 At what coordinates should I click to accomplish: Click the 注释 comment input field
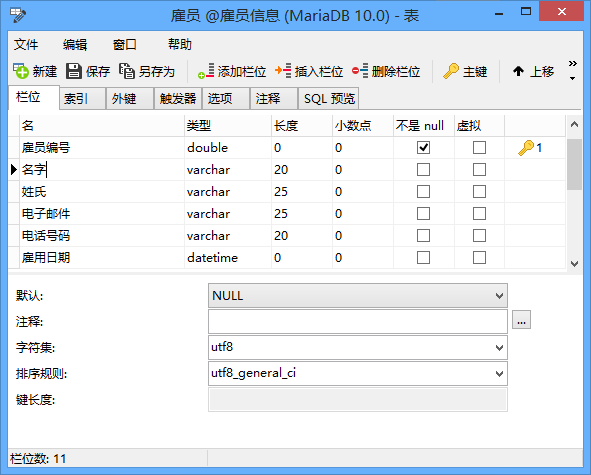click(x=358, y=322)
